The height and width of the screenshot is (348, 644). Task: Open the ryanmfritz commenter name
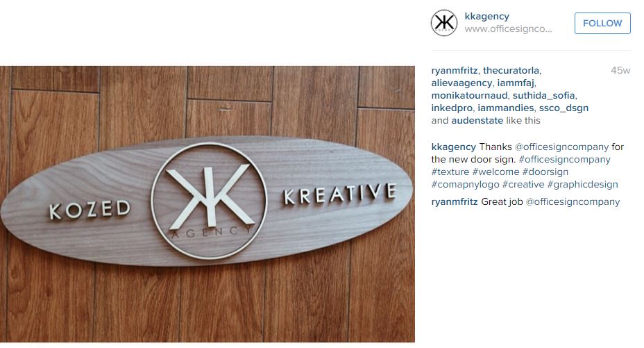455,201
